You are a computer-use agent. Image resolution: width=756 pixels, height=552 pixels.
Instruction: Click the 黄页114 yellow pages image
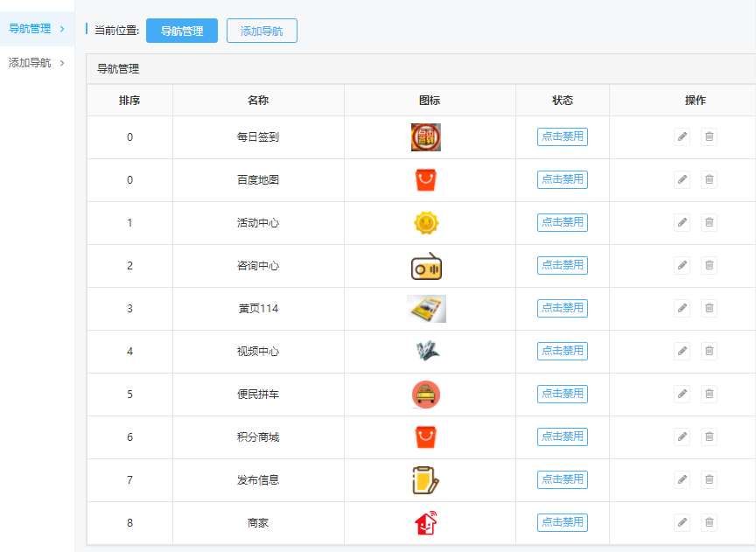click(x=426, y=309)
